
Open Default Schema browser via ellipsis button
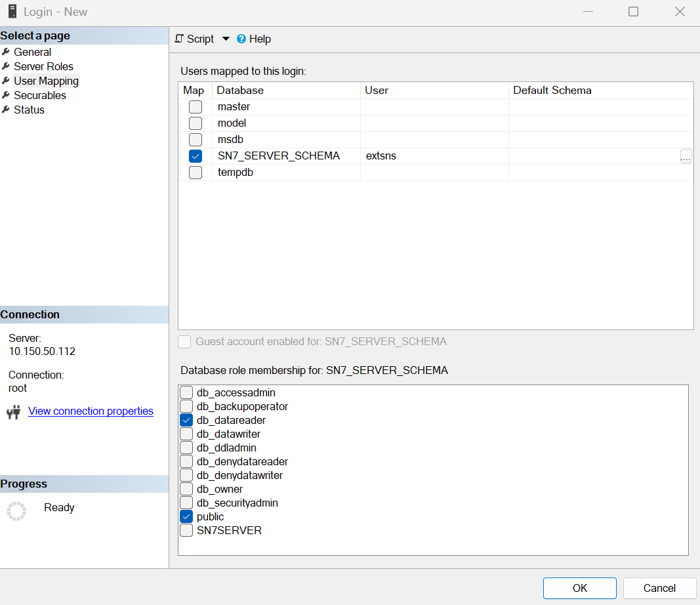686,156
